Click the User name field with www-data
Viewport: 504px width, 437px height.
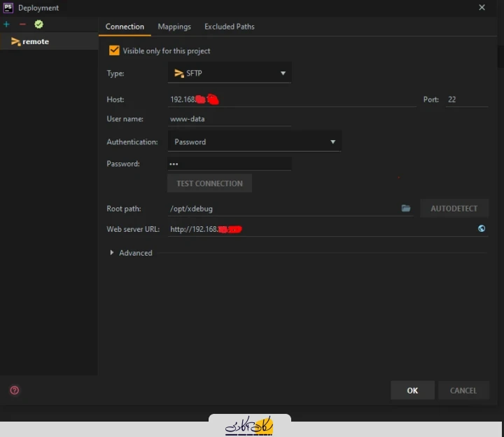pos(229,119)
